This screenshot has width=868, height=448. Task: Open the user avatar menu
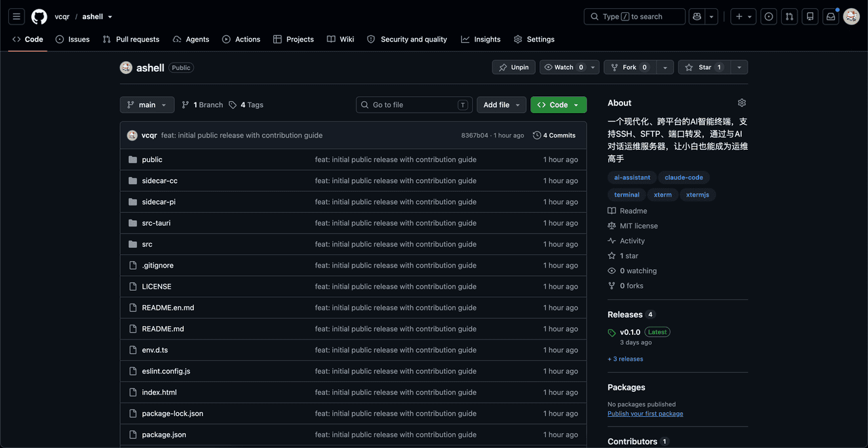851,17
